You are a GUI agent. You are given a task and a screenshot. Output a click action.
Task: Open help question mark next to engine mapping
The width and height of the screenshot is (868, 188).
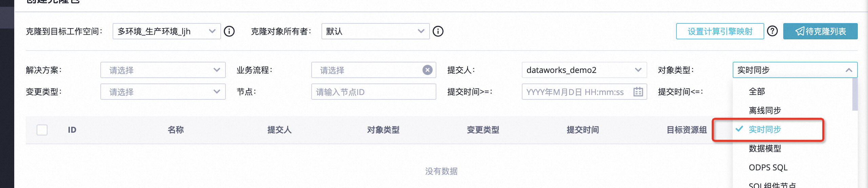coord(772,31)
